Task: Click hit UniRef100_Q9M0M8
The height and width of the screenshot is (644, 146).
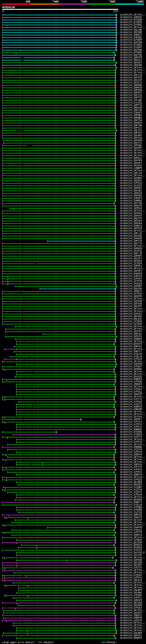Action: click(131, 249)
